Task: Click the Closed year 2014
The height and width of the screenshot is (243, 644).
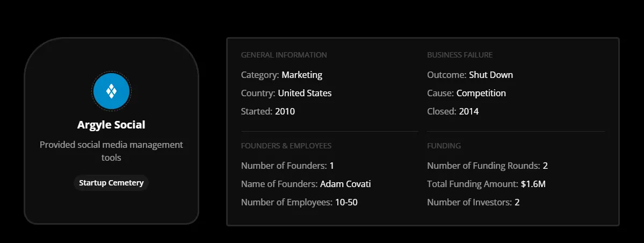Action: [468, 111]
